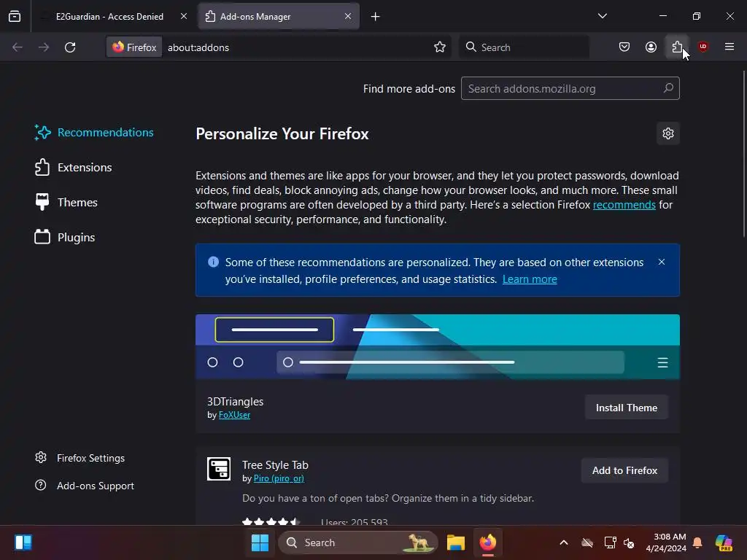747x560 pixels.
Task: Open the Windows widgets panel icon
Action: tap(23, 542)
